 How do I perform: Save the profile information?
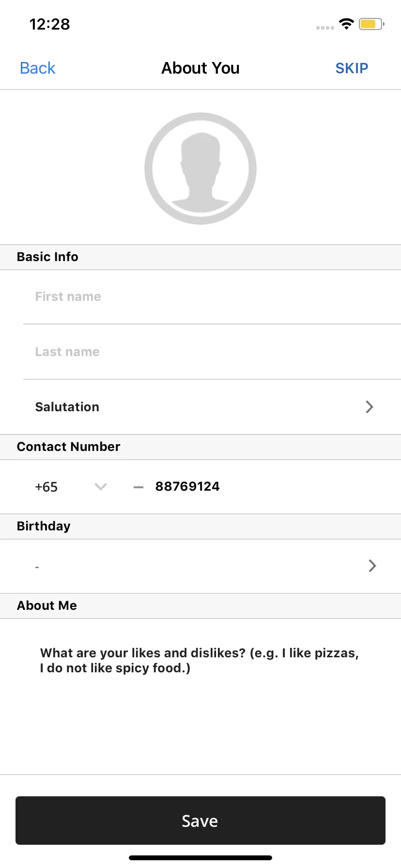point(200,821)
